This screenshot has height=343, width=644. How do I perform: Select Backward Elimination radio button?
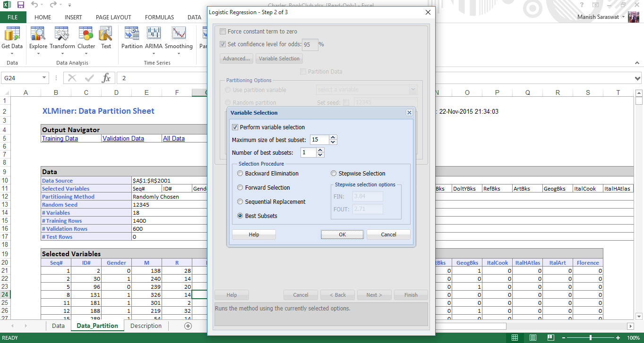click(x=240, y=174)
